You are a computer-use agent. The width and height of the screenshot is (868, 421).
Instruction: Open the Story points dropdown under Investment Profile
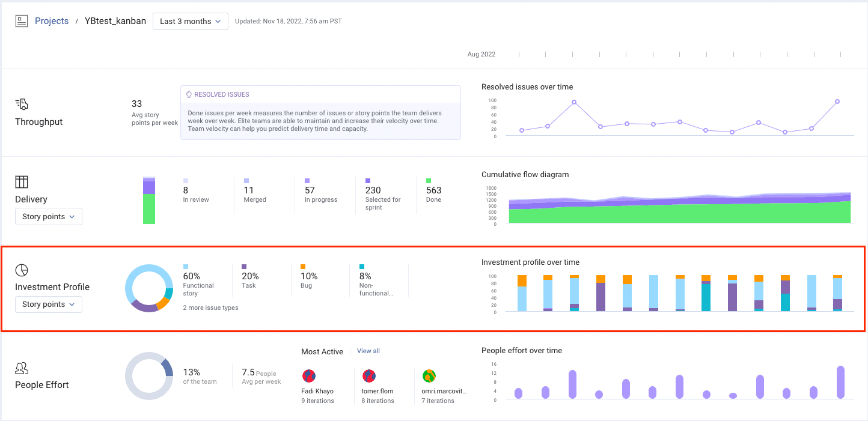pos(49,304)
